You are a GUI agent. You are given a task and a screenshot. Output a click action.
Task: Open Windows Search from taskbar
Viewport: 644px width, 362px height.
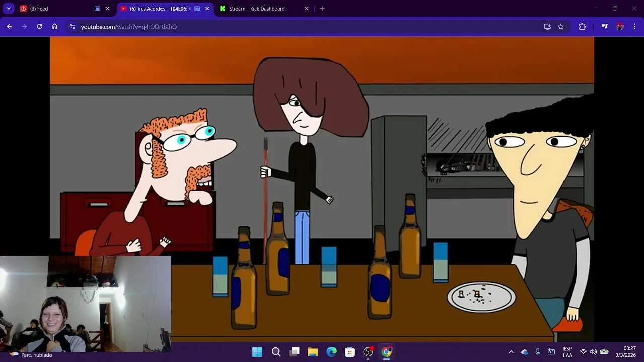click(276, 352)
